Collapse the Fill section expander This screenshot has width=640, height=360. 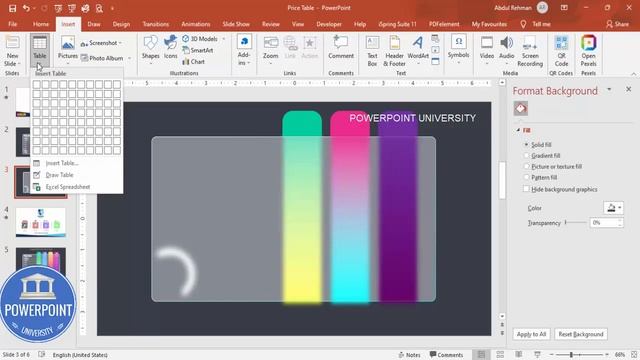[x=518, y=130]
